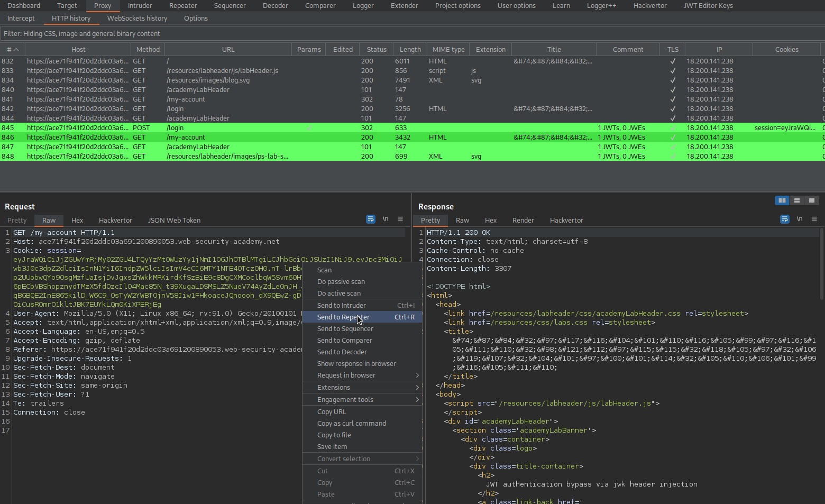
Task: Expand Request in browser submenu
Action: (362, 375)
